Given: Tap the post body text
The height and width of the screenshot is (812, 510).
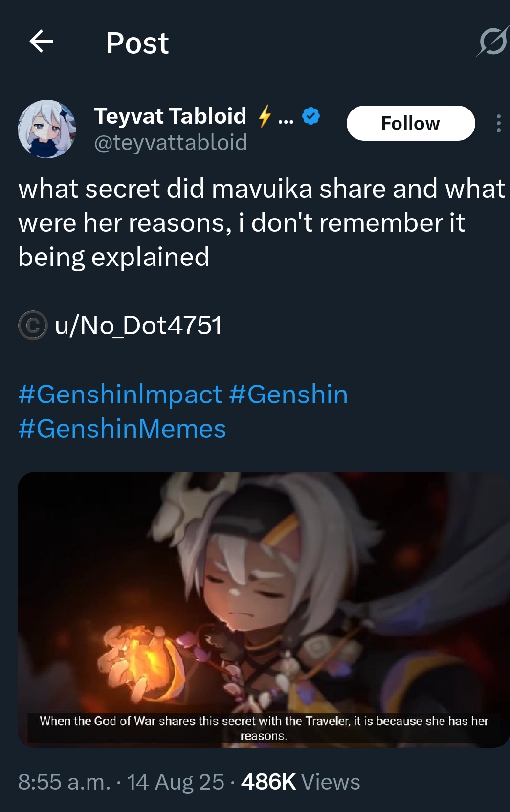Looking at the screenshot, I should click(262, 222).
